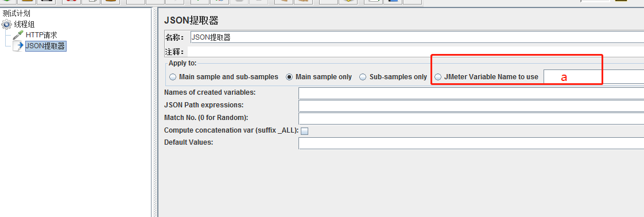This screenshot has height=217, width=644.
Task: Focus Names of created variables field
Action: pyautogui.click(x=471, y=94)
